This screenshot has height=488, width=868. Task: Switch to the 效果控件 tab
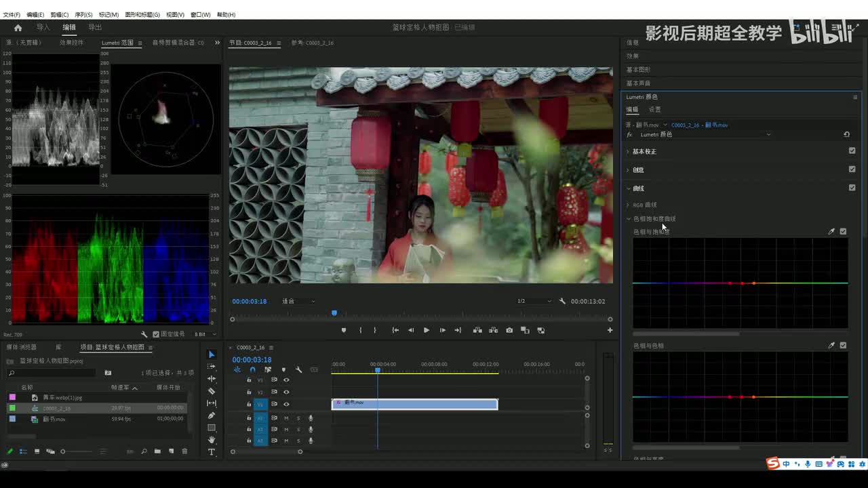(71, 43)
